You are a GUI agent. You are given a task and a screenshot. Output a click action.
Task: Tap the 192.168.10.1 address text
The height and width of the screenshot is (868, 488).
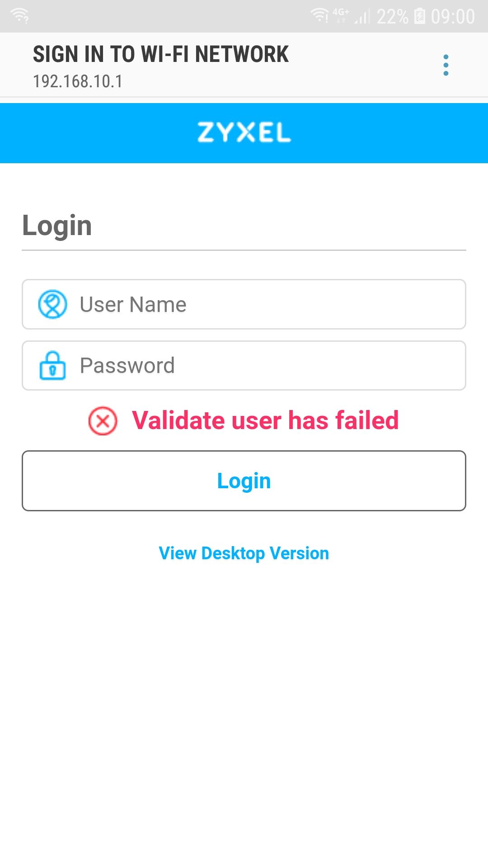[78, 81]
